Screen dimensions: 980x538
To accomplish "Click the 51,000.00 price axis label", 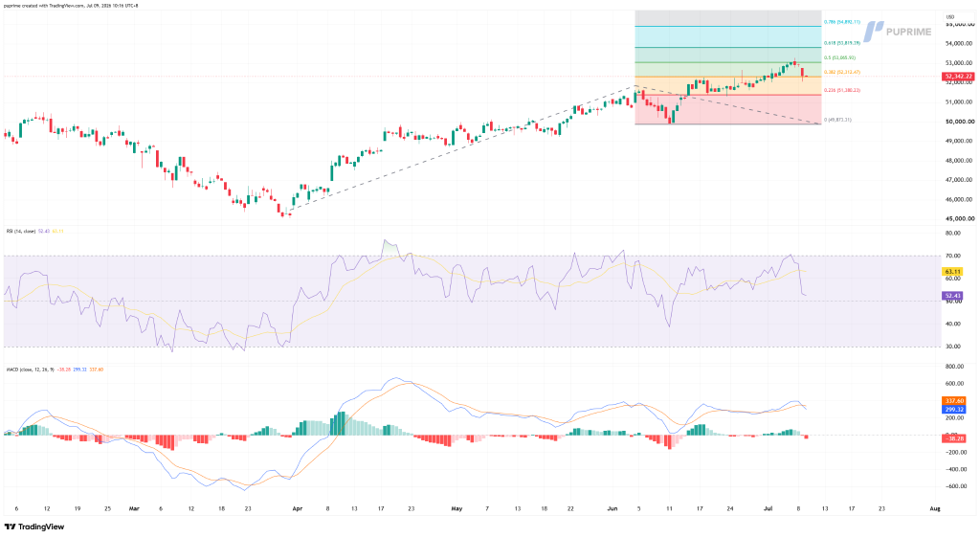I will point(959,101).
